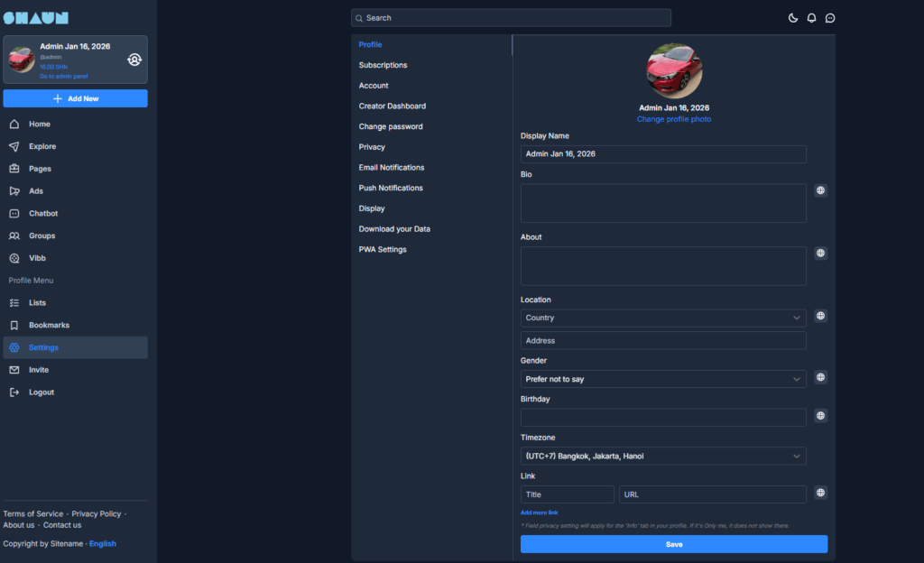Toggle dark mode moon icon

click(793, 18)
